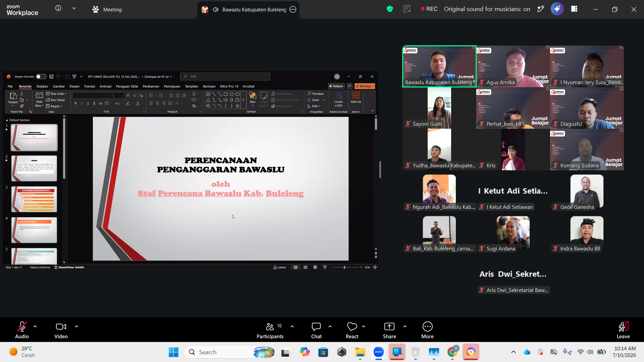Leave the Zoom meeting
644x362 pixels.
tap(623, 330)
